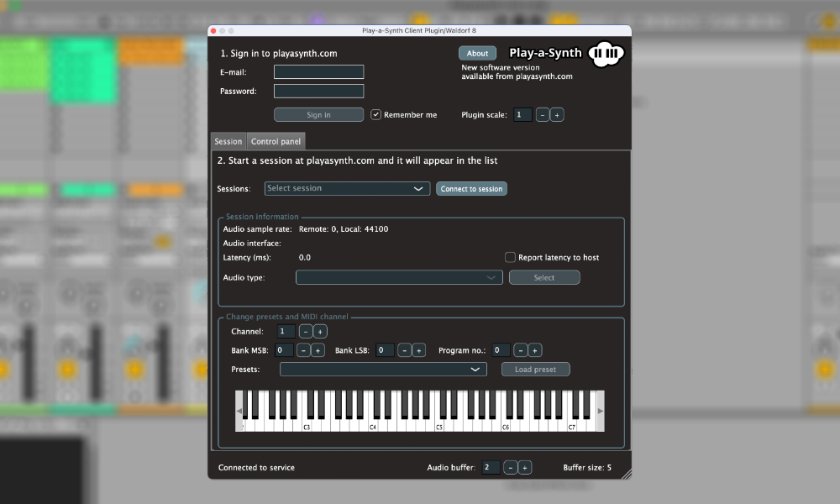Switch to the Control panel tab
This screenshot has width=840, height=504.
[276, 141]
